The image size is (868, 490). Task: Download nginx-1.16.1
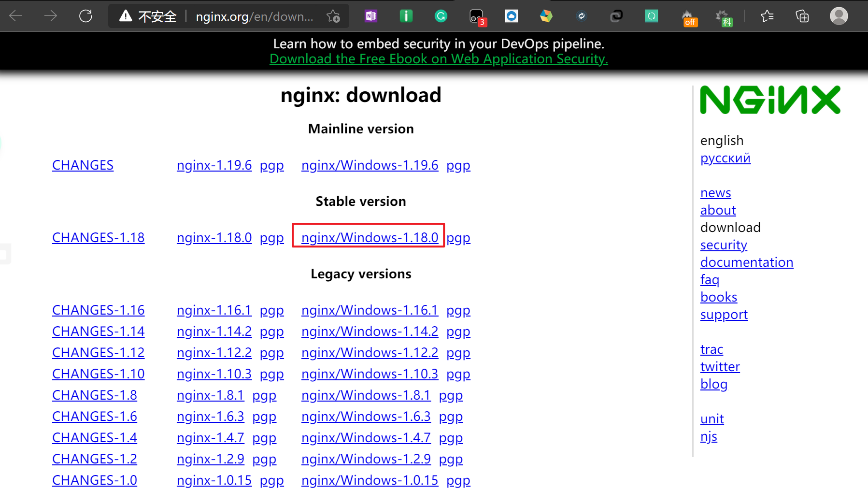[214, 310]
